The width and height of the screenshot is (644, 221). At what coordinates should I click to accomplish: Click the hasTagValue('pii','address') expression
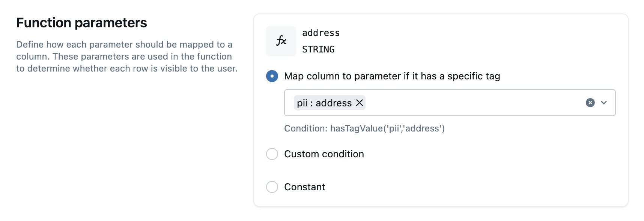387,128
